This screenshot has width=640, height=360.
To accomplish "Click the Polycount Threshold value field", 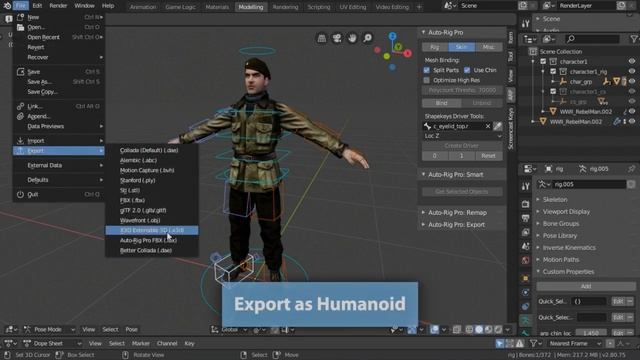I will (x=462, y=90).
